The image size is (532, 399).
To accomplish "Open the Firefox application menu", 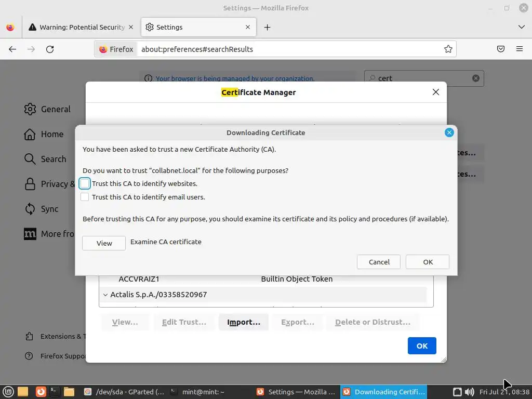I will coord(519,49).
